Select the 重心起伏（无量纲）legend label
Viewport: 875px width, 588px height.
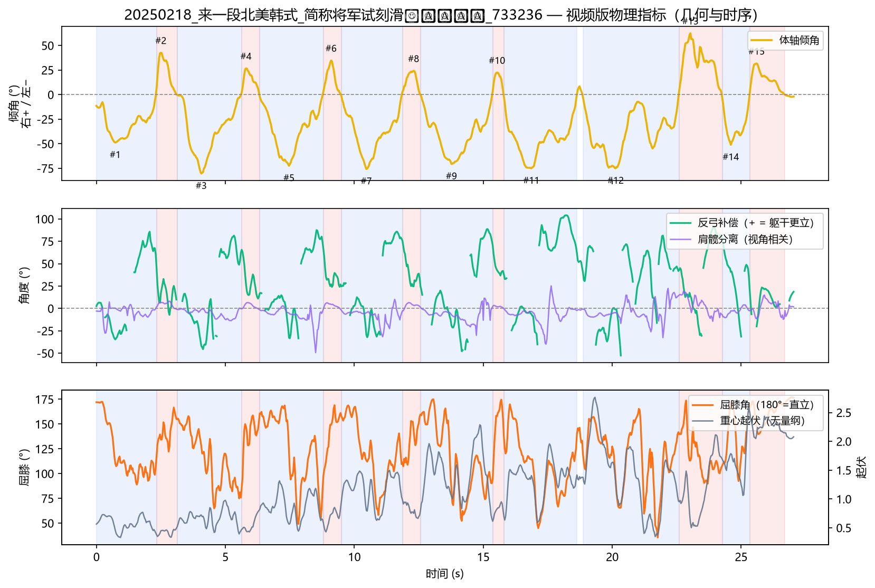pyautogui.click(x=763, y=421)
